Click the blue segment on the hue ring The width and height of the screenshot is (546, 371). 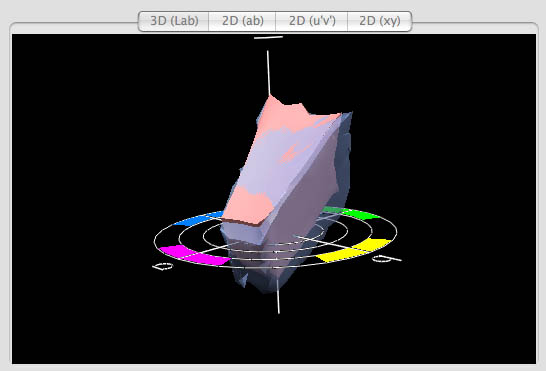tap(197, 218)
